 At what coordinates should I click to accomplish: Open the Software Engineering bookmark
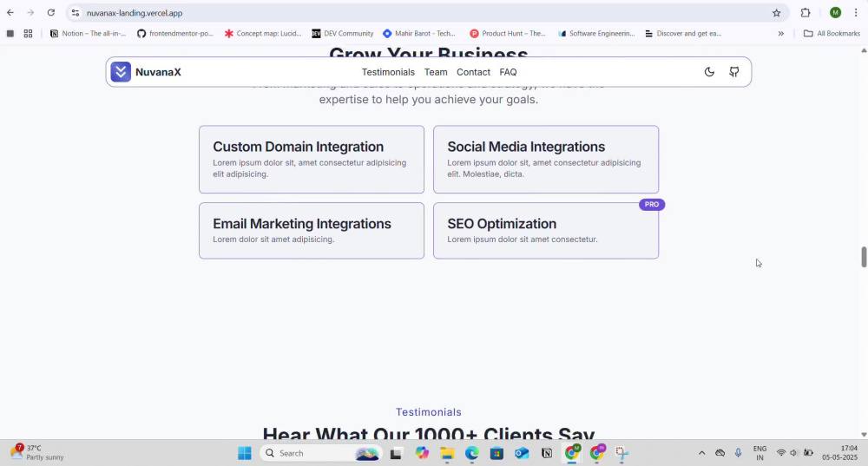tap(596, 34)
